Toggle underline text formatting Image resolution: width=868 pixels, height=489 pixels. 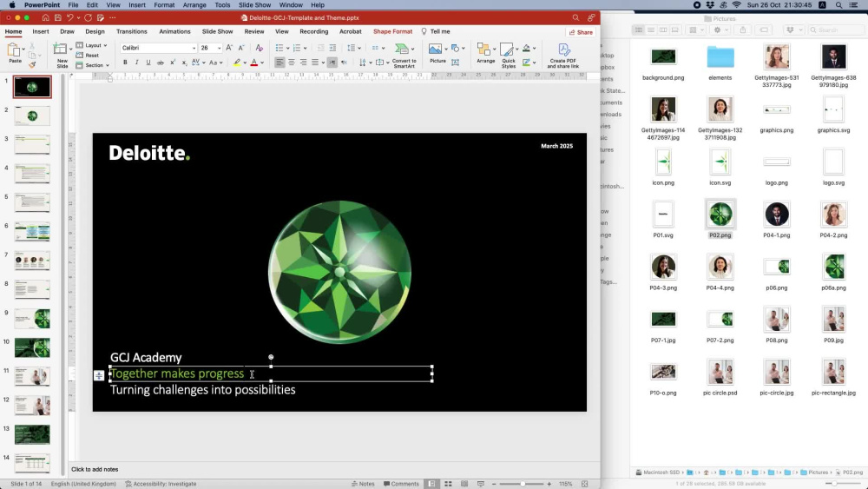coord(148,63)
